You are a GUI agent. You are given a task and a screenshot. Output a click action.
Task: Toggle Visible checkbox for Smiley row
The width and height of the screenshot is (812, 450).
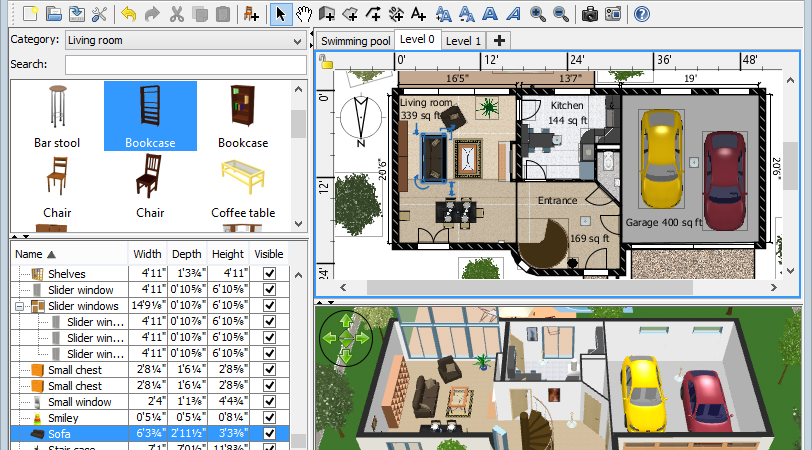(x=269, y=417)
